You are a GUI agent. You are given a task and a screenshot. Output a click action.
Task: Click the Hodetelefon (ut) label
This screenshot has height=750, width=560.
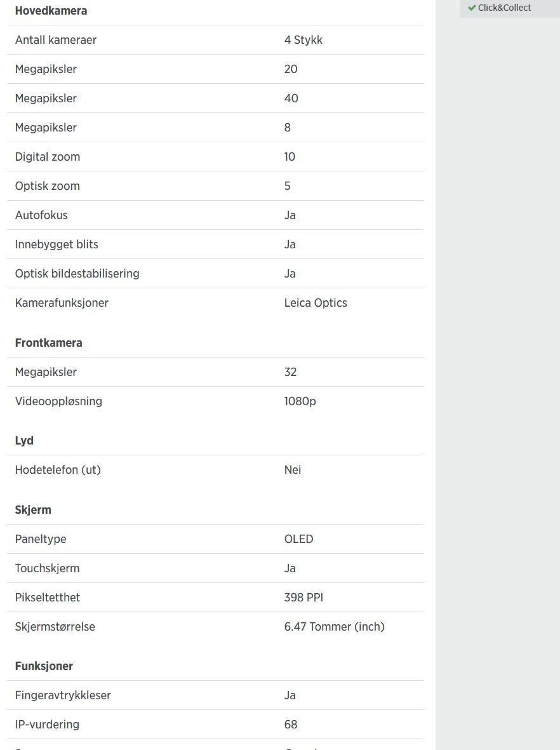[x=58, y=470]
